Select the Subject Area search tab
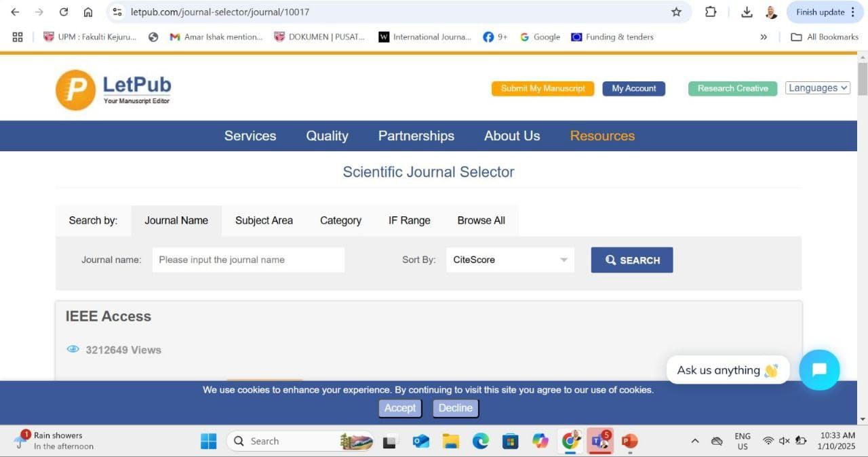This screenshot has width=868, height=457. tap(264, 220)
